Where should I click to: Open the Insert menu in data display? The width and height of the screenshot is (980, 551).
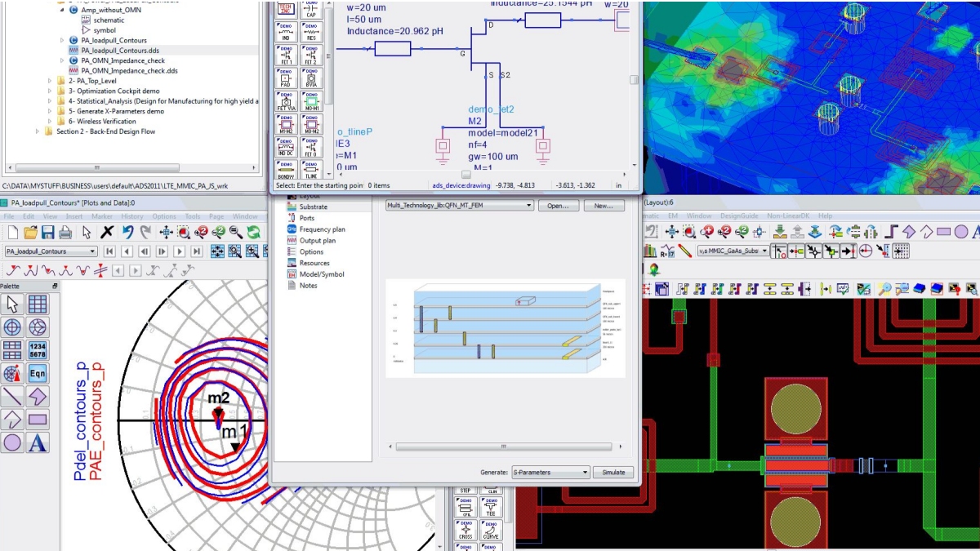[x=74, y=216]
